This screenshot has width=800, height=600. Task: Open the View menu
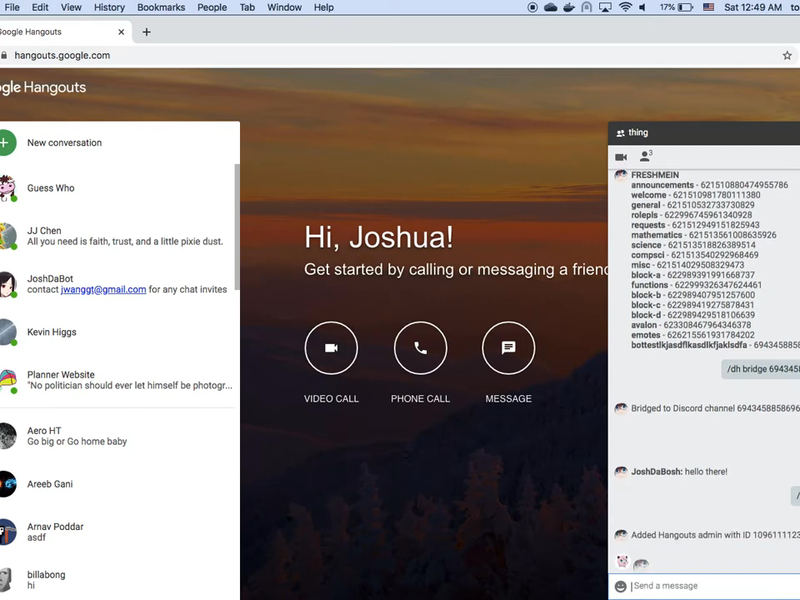[x=71, y=7]
